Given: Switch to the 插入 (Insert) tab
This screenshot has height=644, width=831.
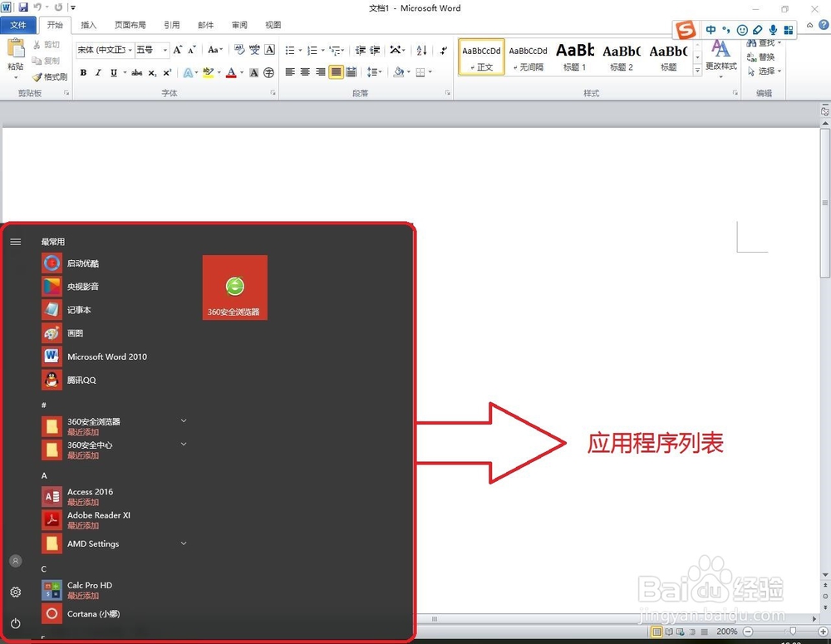Looking at the screenshot, I should click(x=89, y=25).
